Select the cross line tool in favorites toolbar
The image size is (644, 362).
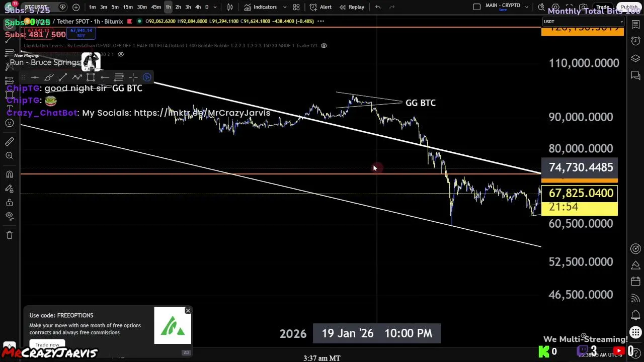[133, 77]
